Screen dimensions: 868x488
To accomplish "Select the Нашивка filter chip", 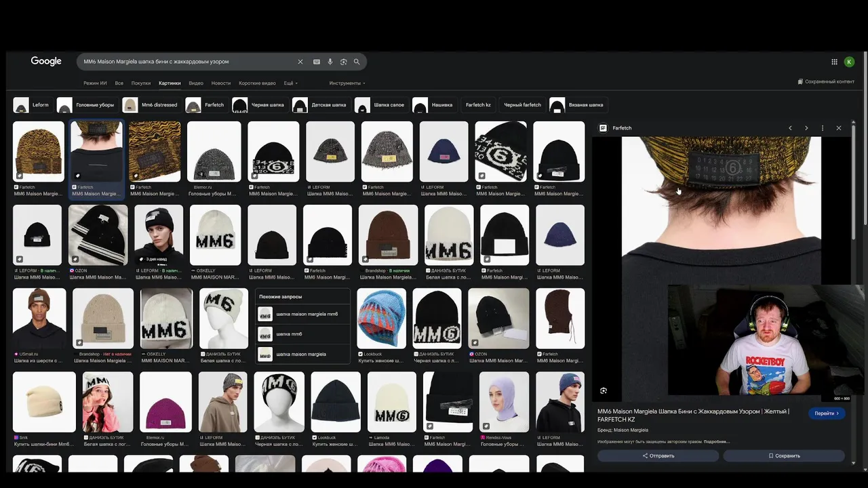I will (433, 105).
